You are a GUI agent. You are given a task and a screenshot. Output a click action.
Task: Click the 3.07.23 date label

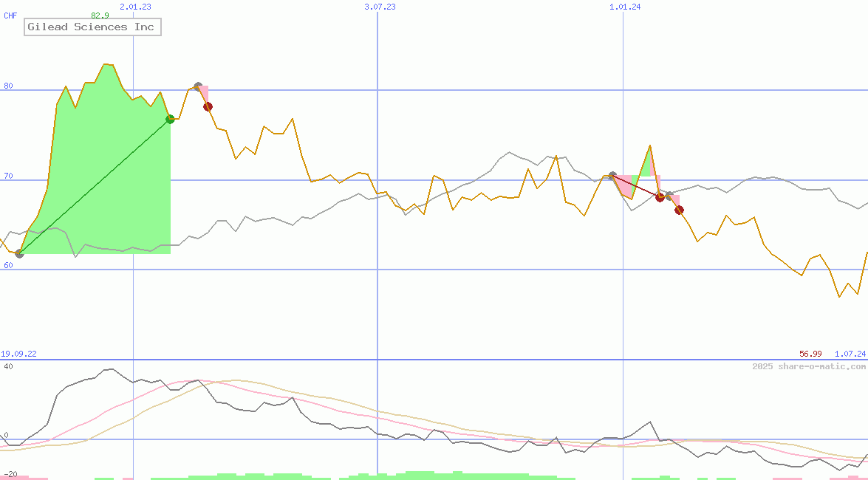coord(380,7)
